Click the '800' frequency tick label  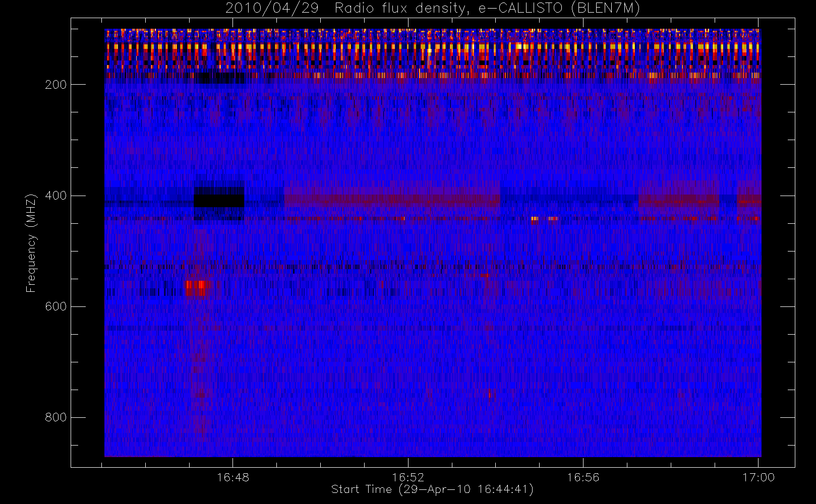55,417
